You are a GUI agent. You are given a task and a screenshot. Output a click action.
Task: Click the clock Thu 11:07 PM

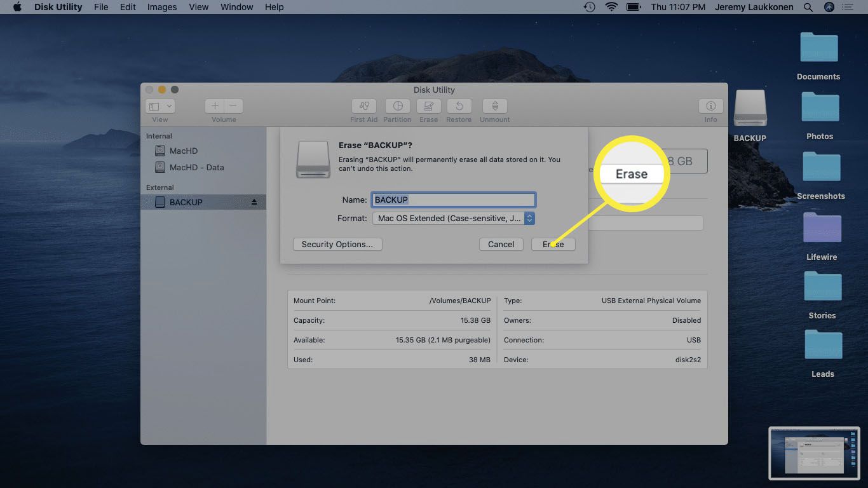point(679,7)
